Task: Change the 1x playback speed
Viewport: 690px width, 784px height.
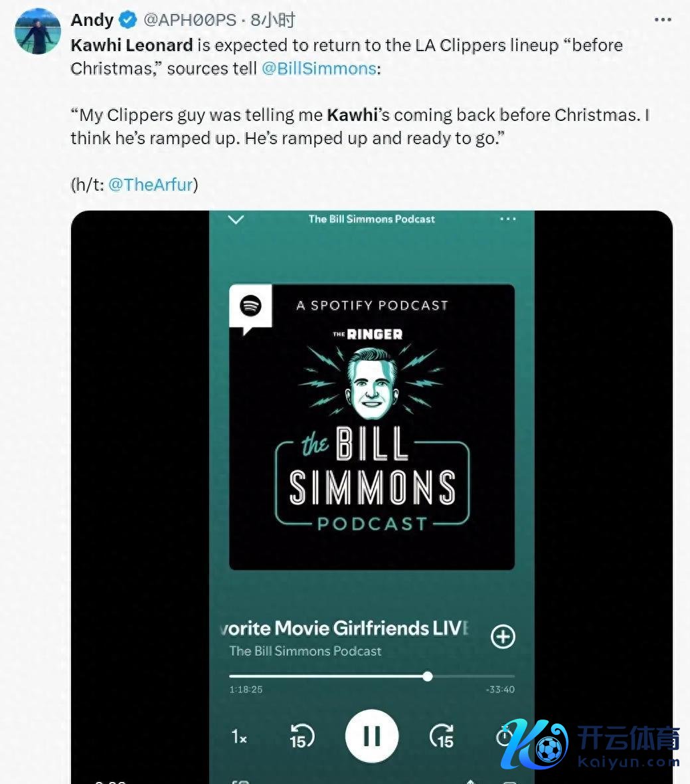Action: click(x=239, y=737)
